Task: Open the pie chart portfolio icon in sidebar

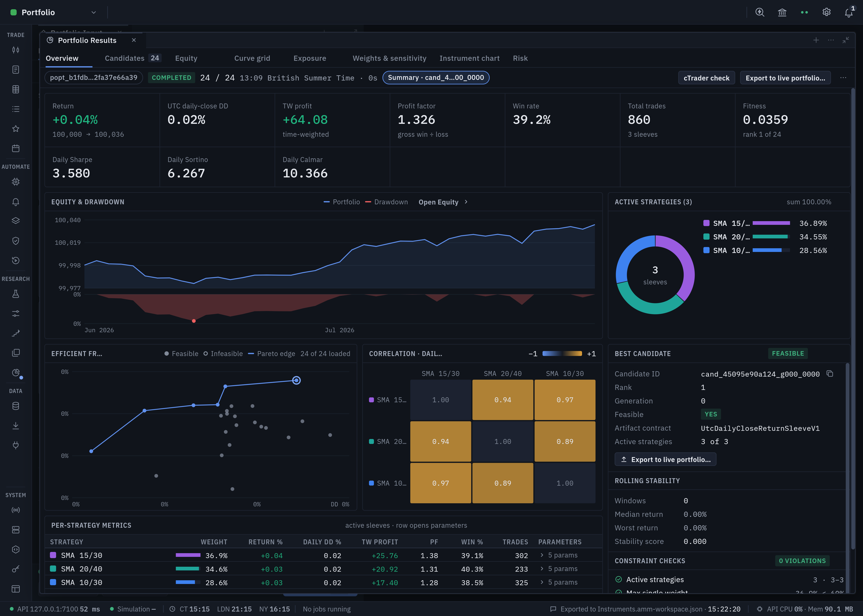Action: pyautogui.click(x=16, y=372)
